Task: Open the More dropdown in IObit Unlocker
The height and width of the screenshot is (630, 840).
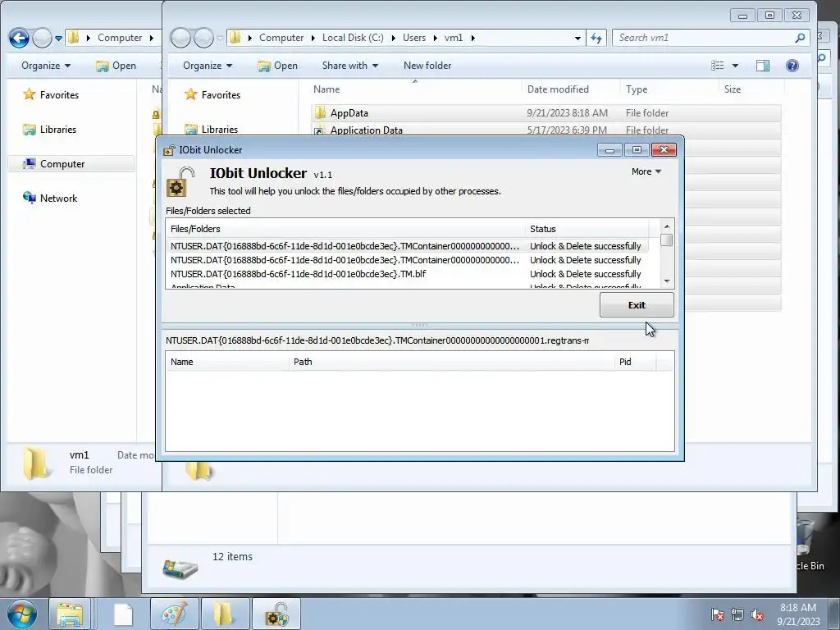Action: pos(646,171)
